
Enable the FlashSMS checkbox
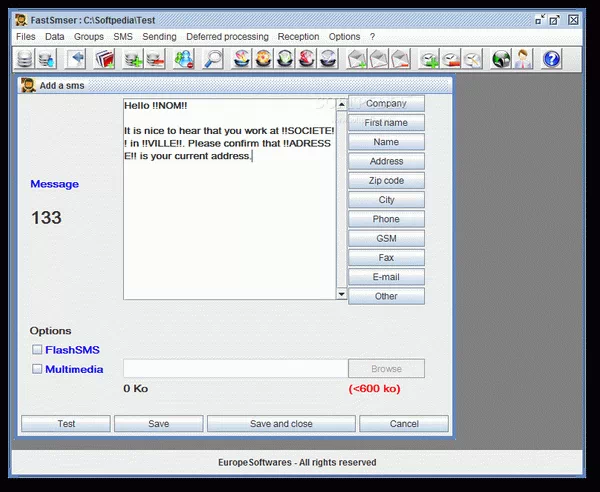pyautogui.click(x=37, y=350)
